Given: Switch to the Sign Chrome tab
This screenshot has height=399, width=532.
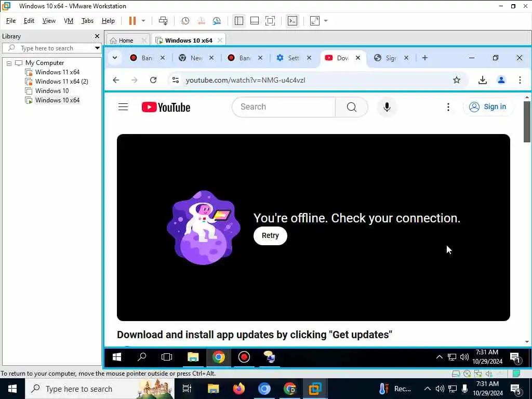Looking at the screenshot, I should pos(387,58).
